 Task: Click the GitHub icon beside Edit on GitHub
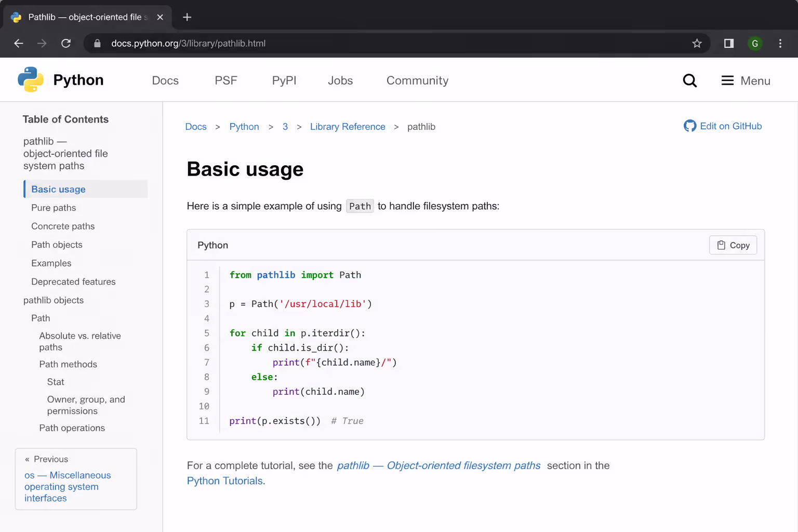coord(690,126)
